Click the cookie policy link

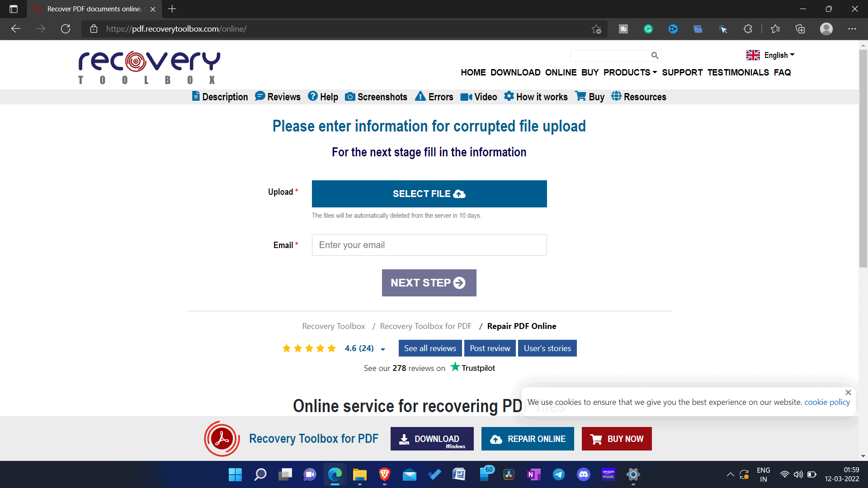827,402
